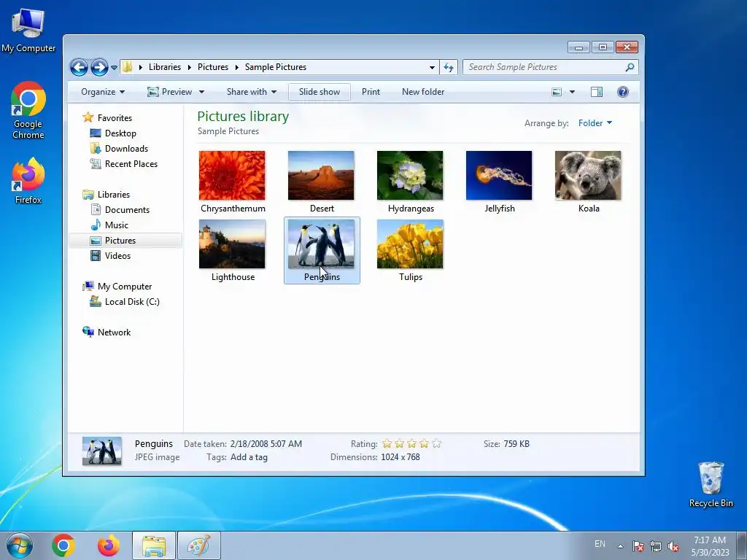The image size is (747, 560).
Task: Click the Date taken value in details pane
Action: [x=266, y=444]
